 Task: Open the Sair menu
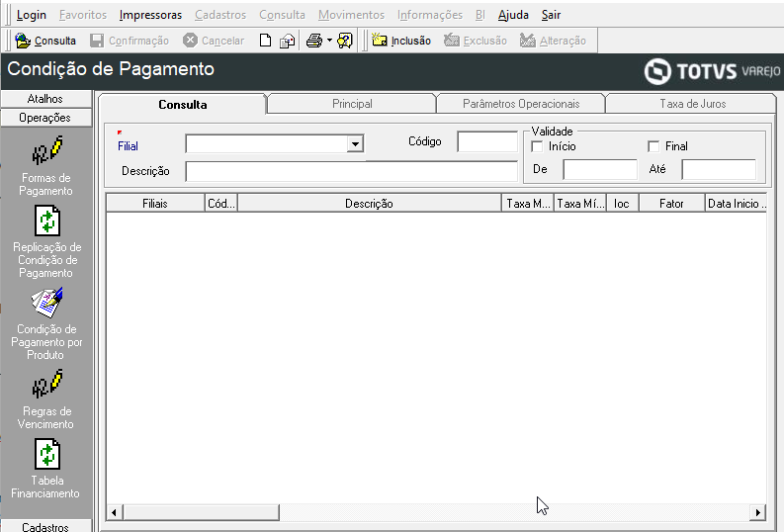[x=551, y=15]
